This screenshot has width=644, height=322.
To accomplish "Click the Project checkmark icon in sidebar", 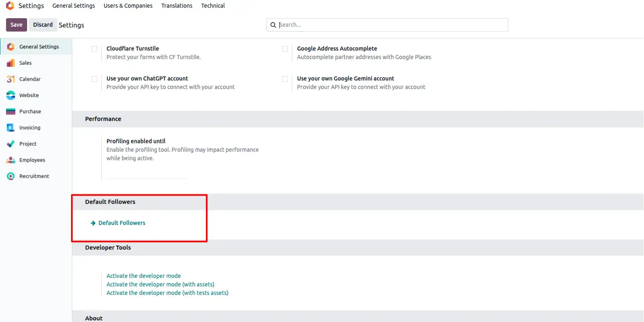I will tap(11, 144).
